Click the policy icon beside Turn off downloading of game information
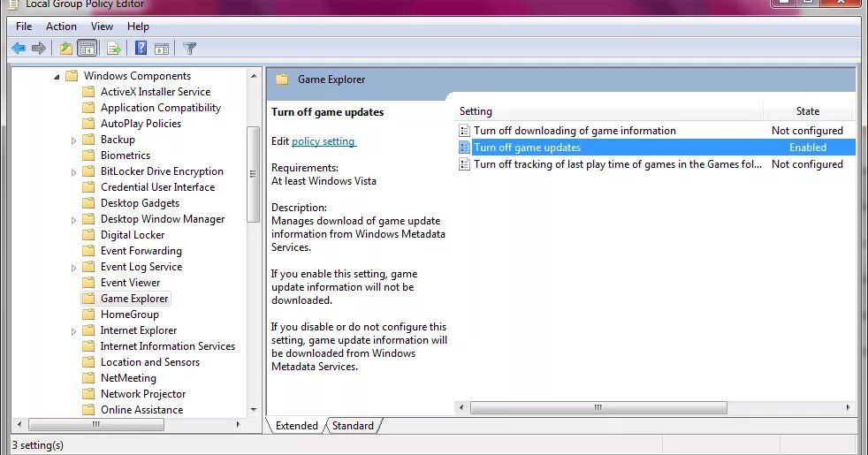The height and width of the screenshot is (455, 868). pyautogui.click(x=464, y=131)
